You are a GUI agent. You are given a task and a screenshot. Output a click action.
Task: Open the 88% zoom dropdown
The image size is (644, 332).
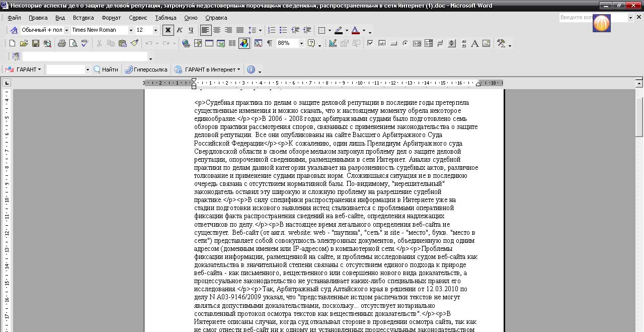coord(301,43)
